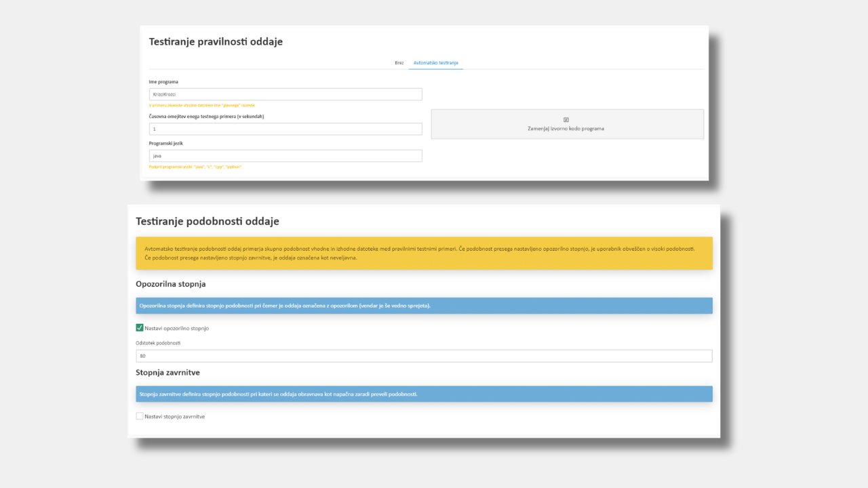Click the Testiranje pravilnosti oddaje heading

(216, 42)
